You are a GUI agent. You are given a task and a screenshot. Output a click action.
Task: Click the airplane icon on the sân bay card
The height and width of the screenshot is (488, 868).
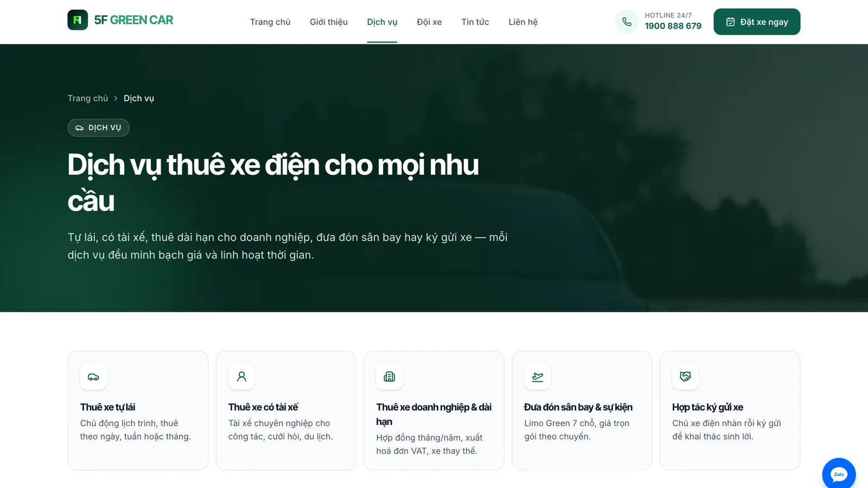[x=538, y=377]
